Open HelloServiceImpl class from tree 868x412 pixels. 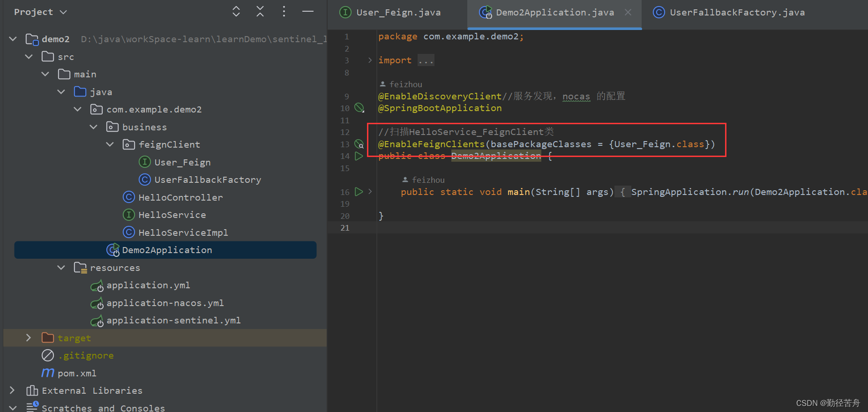183,232
